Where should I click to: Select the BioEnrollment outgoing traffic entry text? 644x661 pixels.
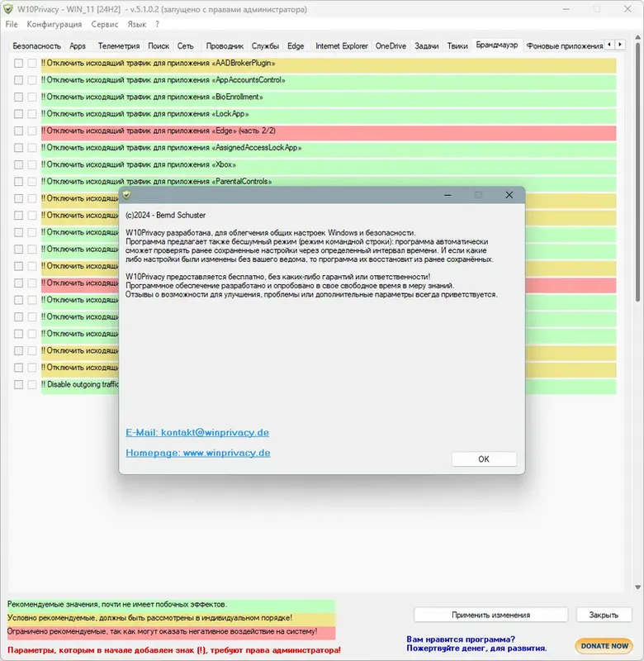[x=152, y=97]
